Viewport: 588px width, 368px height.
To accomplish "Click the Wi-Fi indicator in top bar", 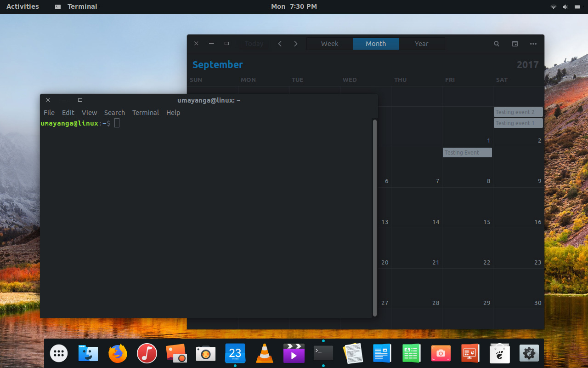I will (x=554, y=6).
